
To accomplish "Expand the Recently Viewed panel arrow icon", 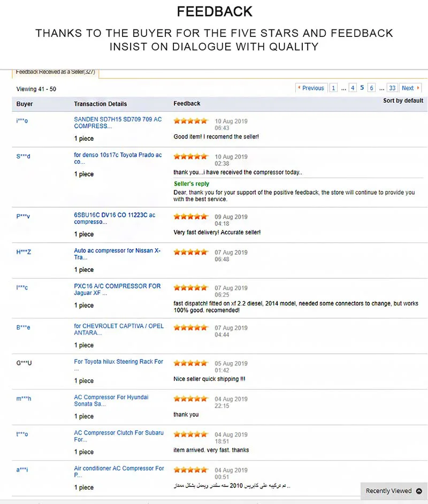I will (x=419, y=491).
